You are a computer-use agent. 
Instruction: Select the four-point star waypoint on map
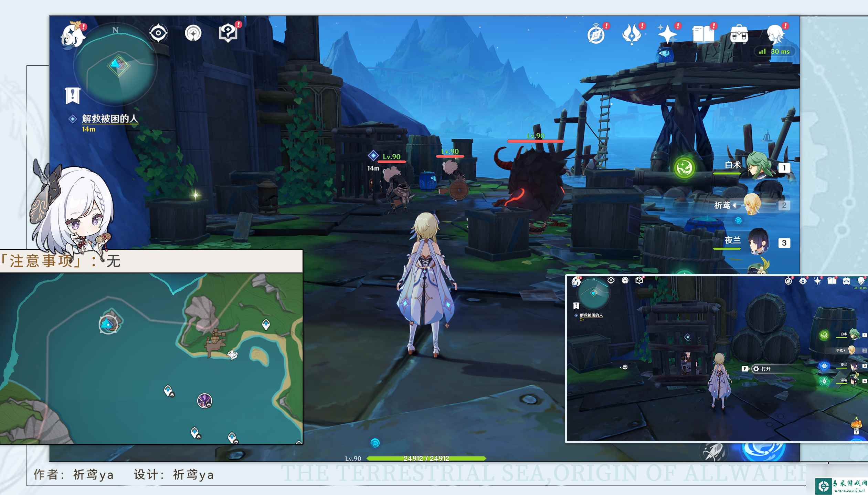pyautogui.click(x=232, y=354)
